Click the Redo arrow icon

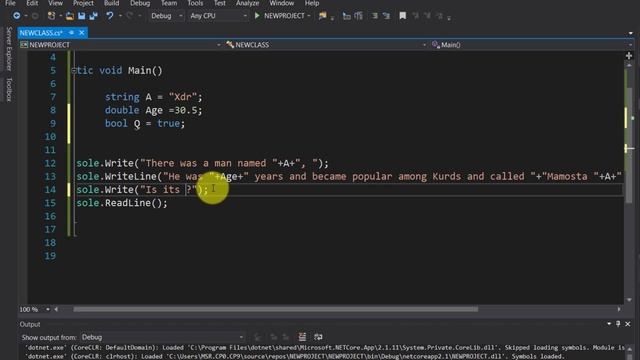tap(129, 16)
